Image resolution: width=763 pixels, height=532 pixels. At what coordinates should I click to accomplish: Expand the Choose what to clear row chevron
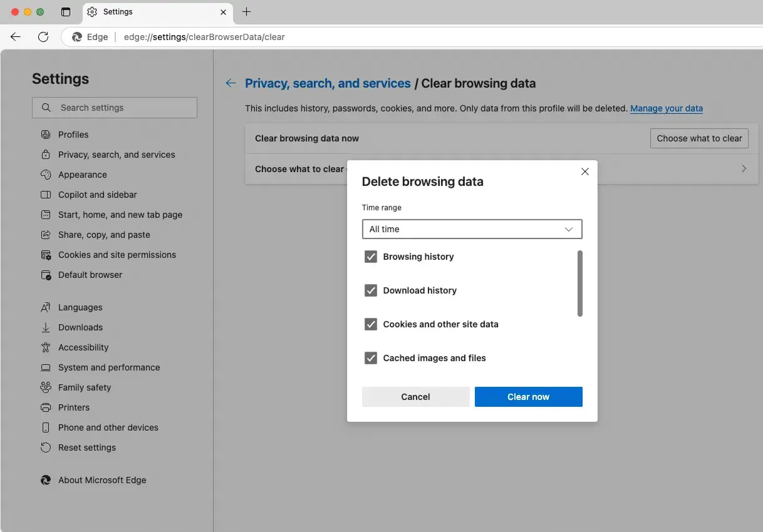pos(744,168)
